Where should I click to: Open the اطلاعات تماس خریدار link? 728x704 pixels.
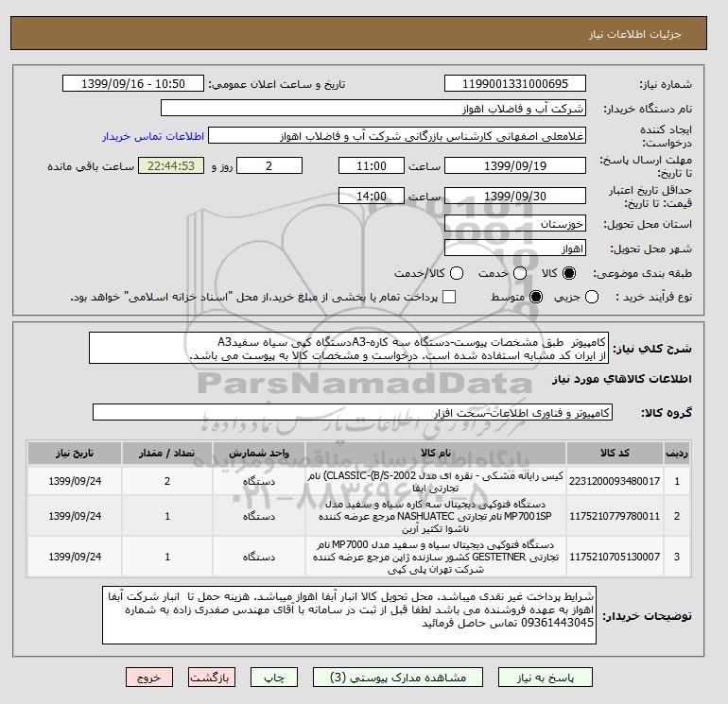coord(153,136)
